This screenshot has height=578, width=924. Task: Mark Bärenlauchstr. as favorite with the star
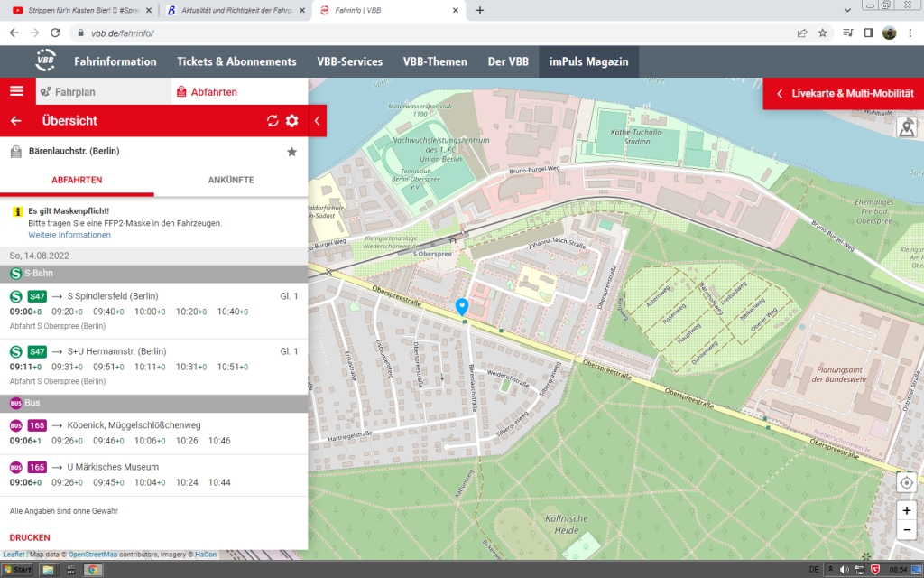(x=291, y=152)
